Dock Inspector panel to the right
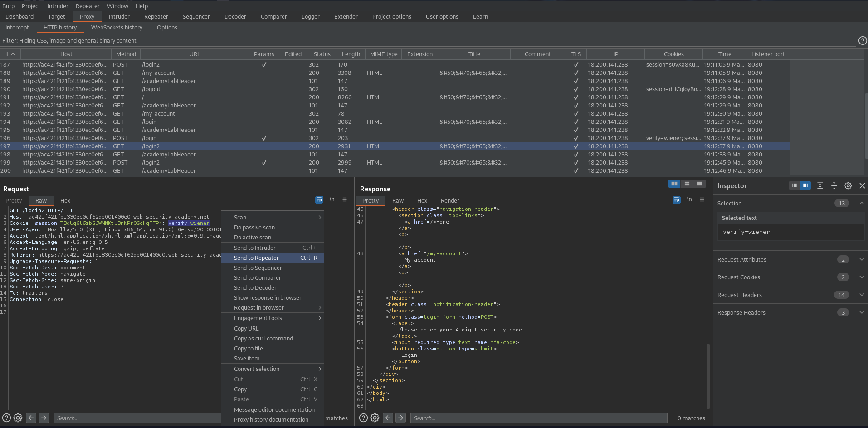The height and width of the screenshot is (428, 868). [805, 185]
